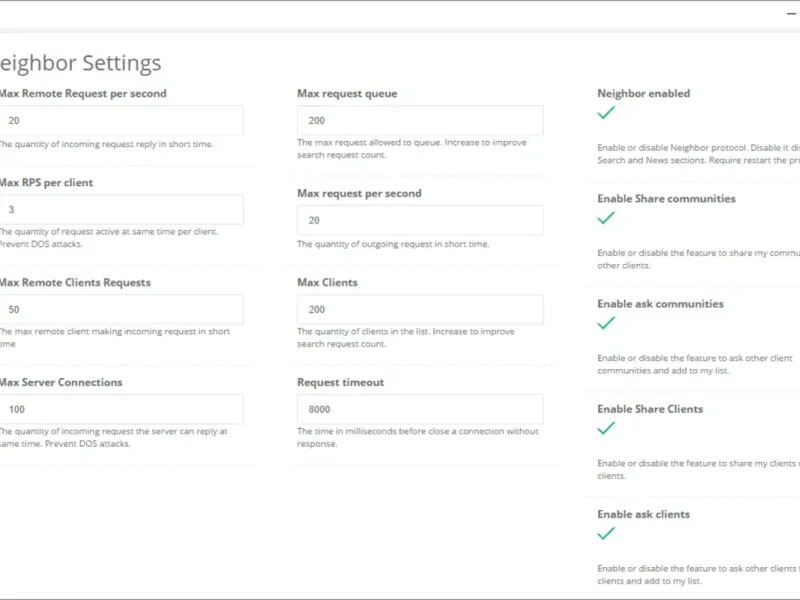The height and width of the screenshot is (600, 800).
Task: Click the Request timeout label text
Action: coord(340,382)
